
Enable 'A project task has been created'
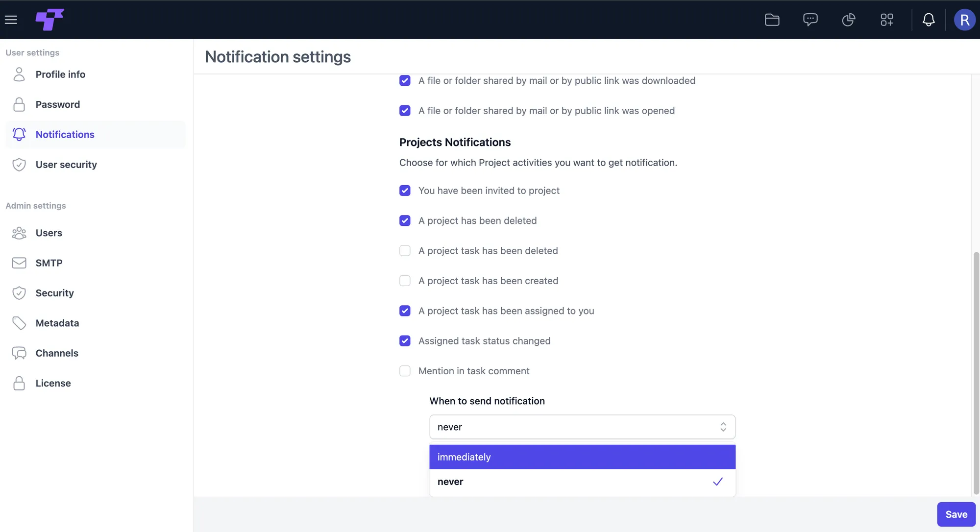[405, 281]
